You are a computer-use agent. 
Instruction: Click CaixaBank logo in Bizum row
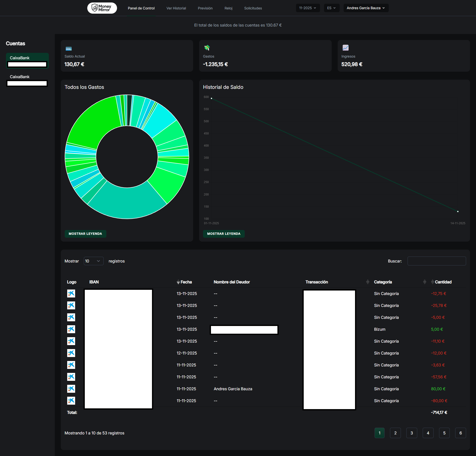[x=71, y=329]
